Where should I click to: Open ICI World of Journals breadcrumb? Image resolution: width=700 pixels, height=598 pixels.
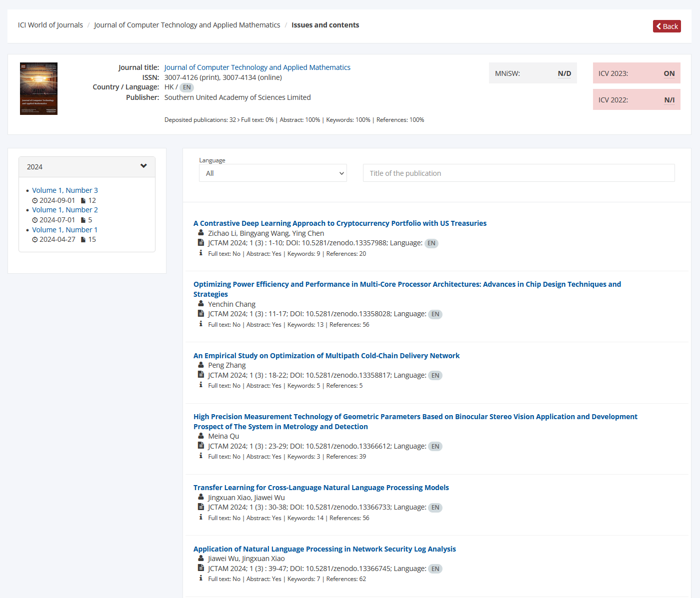pos(50,25)
